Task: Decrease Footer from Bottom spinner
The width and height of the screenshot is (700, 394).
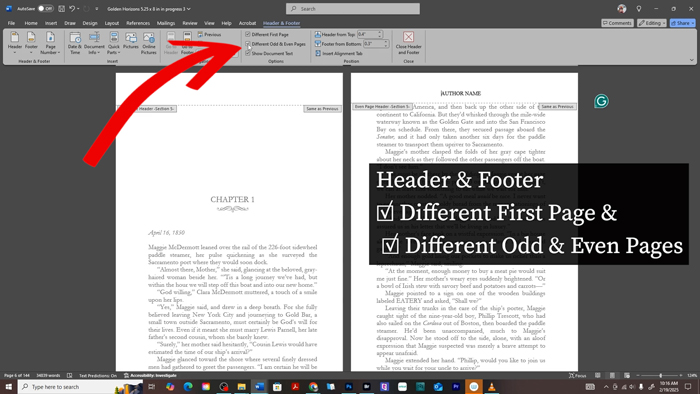Action: point(386,46)
